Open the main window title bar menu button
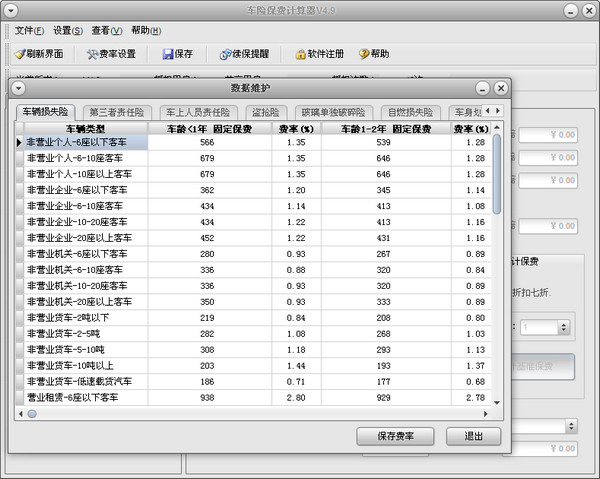 tap(11, 10)
